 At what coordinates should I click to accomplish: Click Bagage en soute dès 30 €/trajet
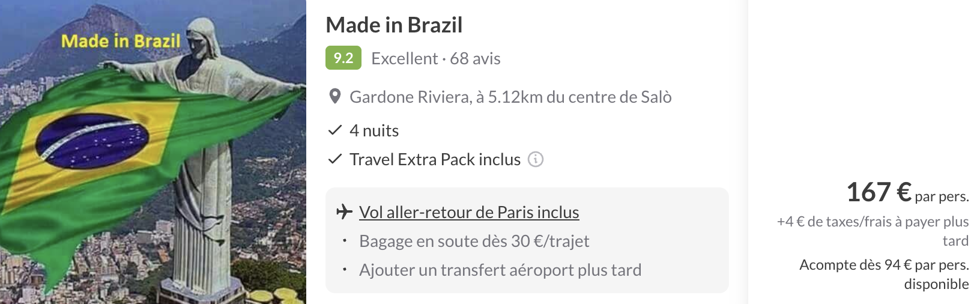pos(474,241)
